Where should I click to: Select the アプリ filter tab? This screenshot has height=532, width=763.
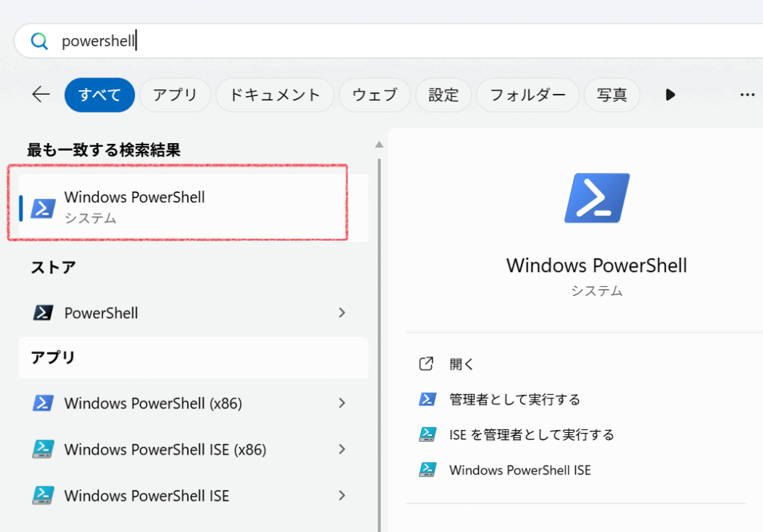pyautogui.click(x=175, y=95)
